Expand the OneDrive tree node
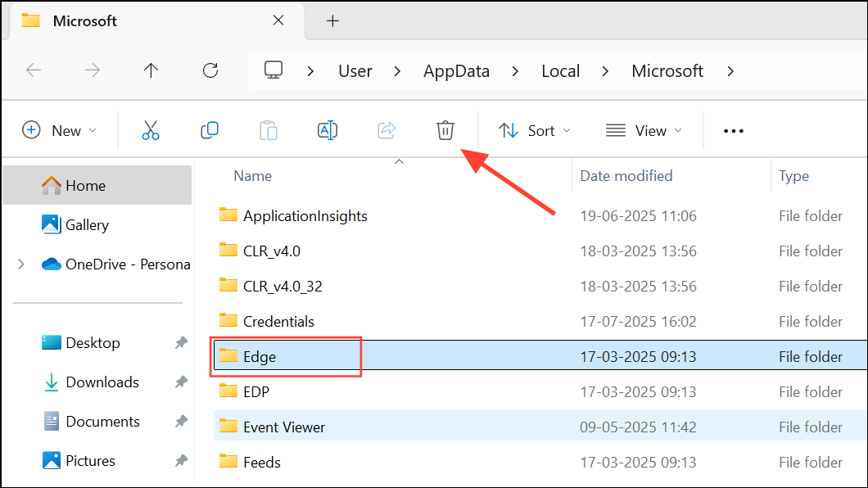The width and height of the screenshot is (868, 488). [x=21, y=264]
